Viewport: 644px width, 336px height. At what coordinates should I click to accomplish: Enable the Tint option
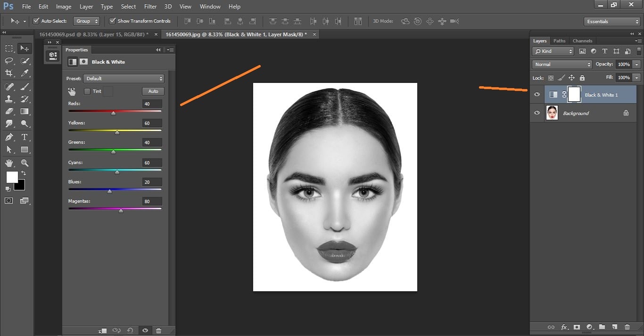pyautogui.click(x=87, y=91)
